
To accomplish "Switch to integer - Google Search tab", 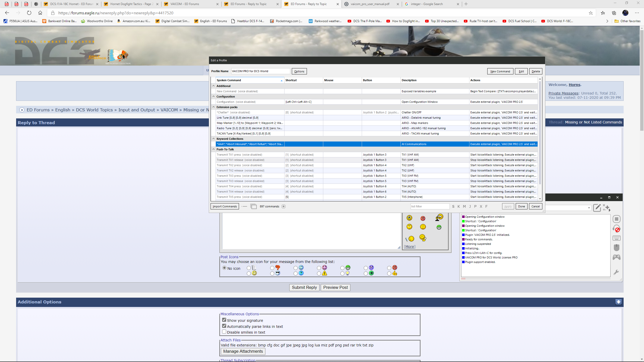I will 432,4.
